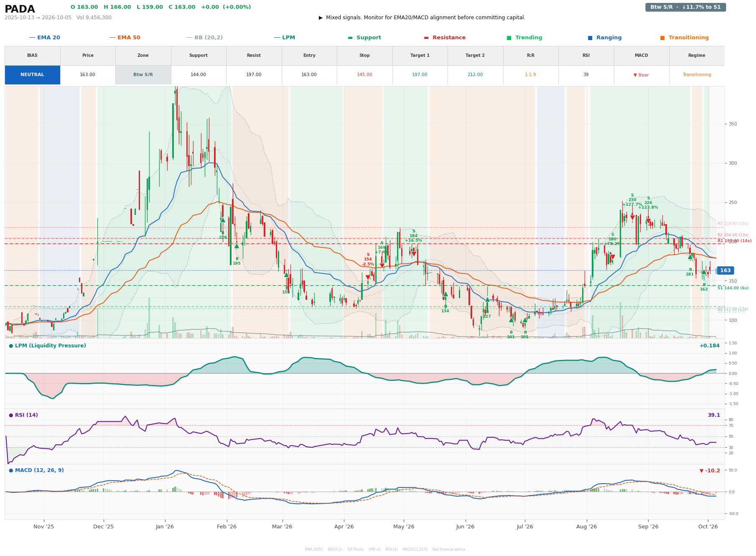Select the Target 1 column header

[420, 56]
